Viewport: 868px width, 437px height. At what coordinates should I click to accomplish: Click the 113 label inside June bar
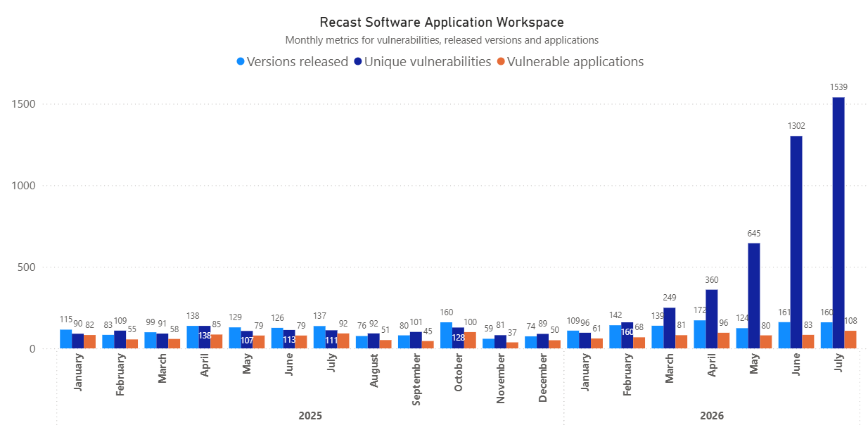point(289,339)
